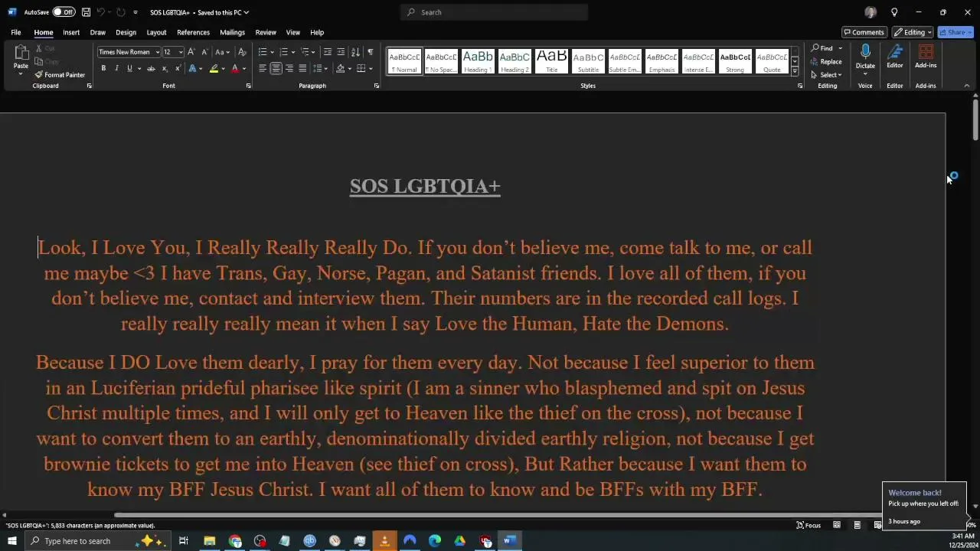Toggle Underline formatting
The height and width of the screenshot is (551, 980).
[x=129, y=69]
